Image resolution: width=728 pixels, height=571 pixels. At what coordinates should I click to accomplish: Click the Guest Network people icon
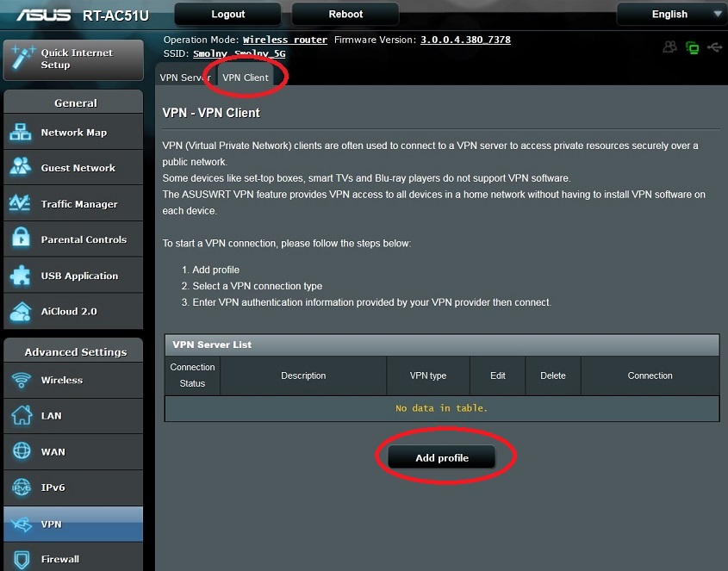click(x=21, y=166)
